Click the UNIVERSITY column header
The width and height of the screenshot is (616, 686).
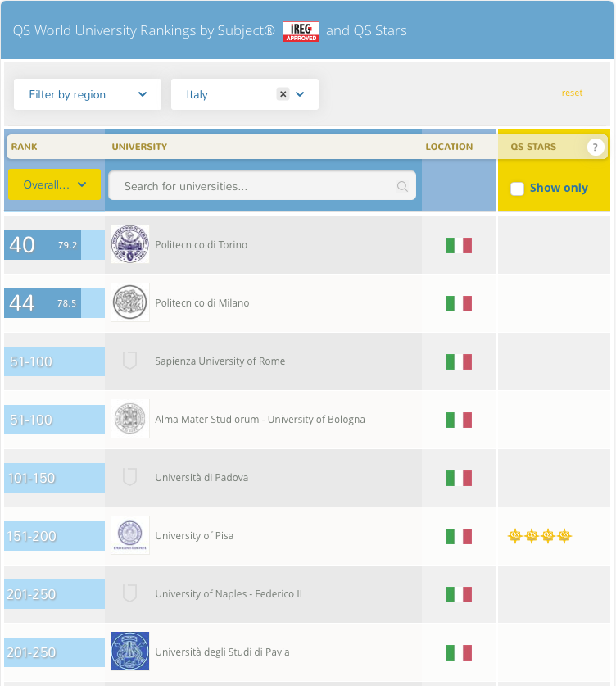click(x=139, y=147)
